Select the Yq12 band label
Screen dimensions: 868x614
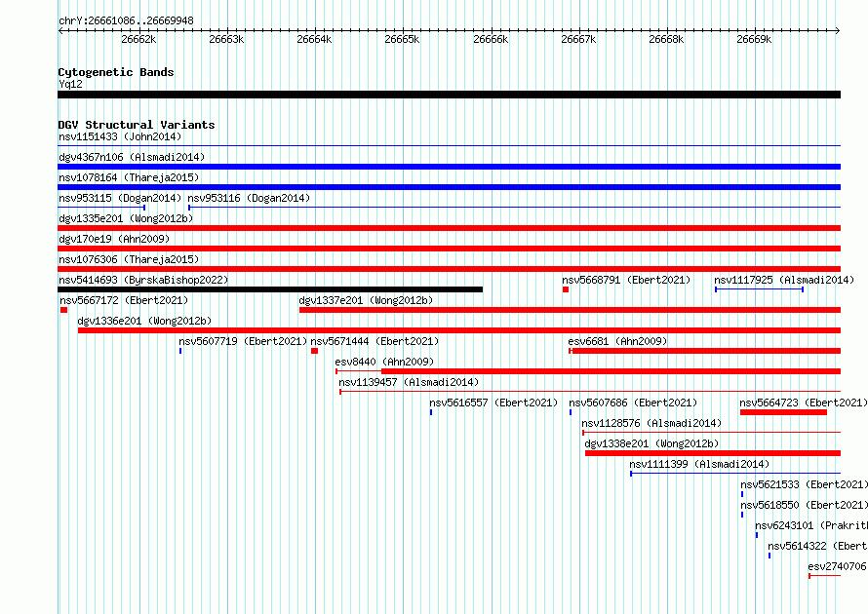pos(70,84)
